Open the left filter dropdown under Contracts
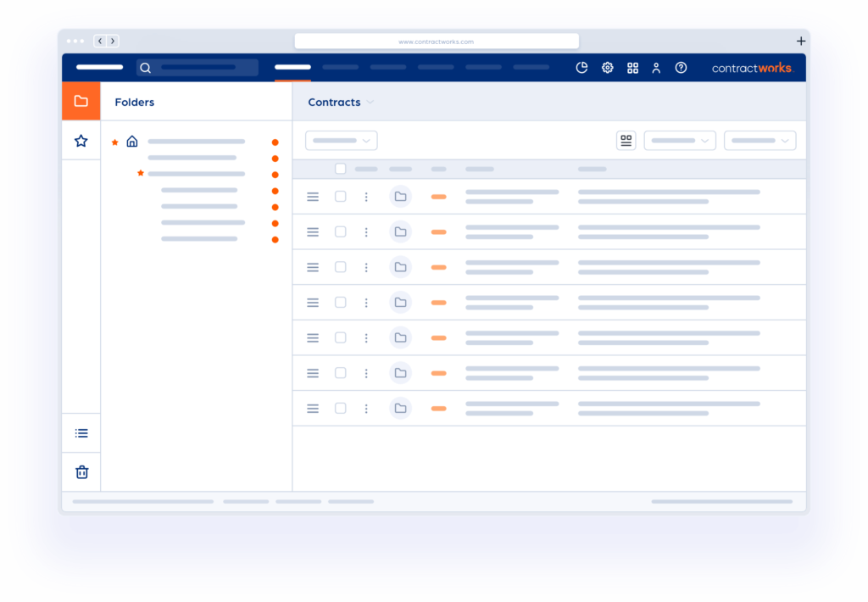This screenshot has height=602, width=868. point(341,141)
